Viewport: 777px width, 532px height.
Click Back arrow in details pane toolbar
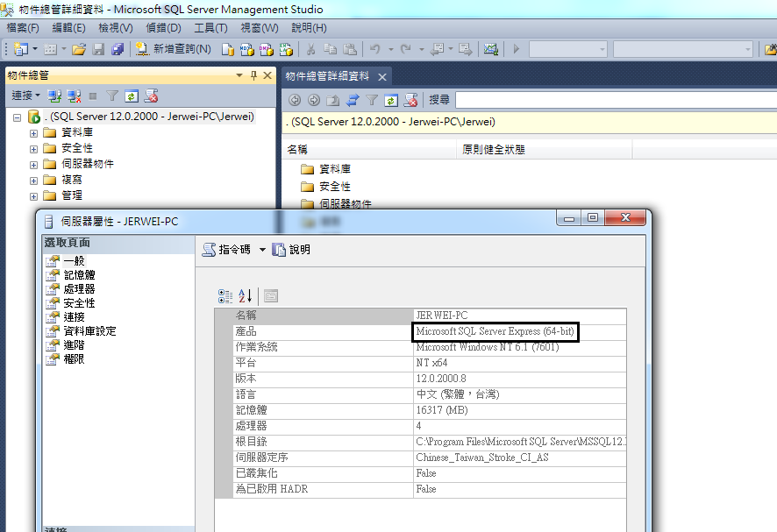[295, 100]
